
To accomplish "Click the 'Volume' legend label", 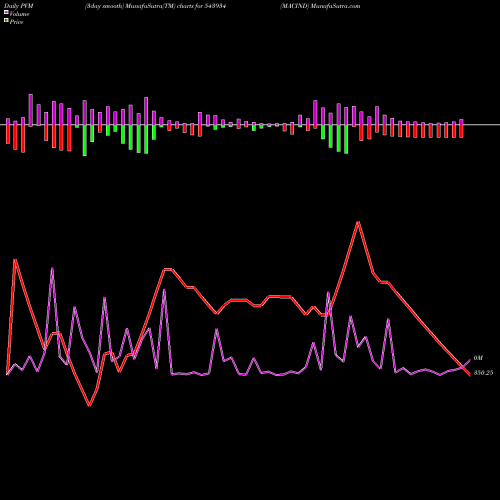I will click(19, 14).
